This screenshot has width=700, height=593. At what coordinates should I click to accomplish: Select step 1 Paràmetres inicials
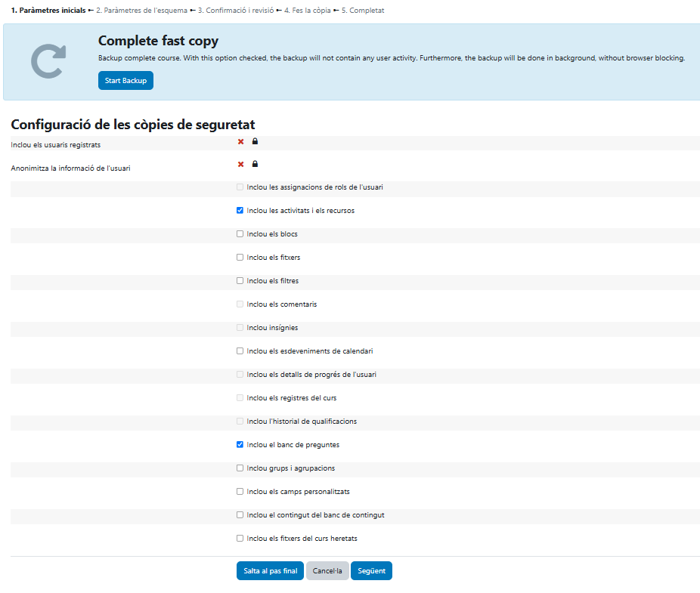click(48, 11)
